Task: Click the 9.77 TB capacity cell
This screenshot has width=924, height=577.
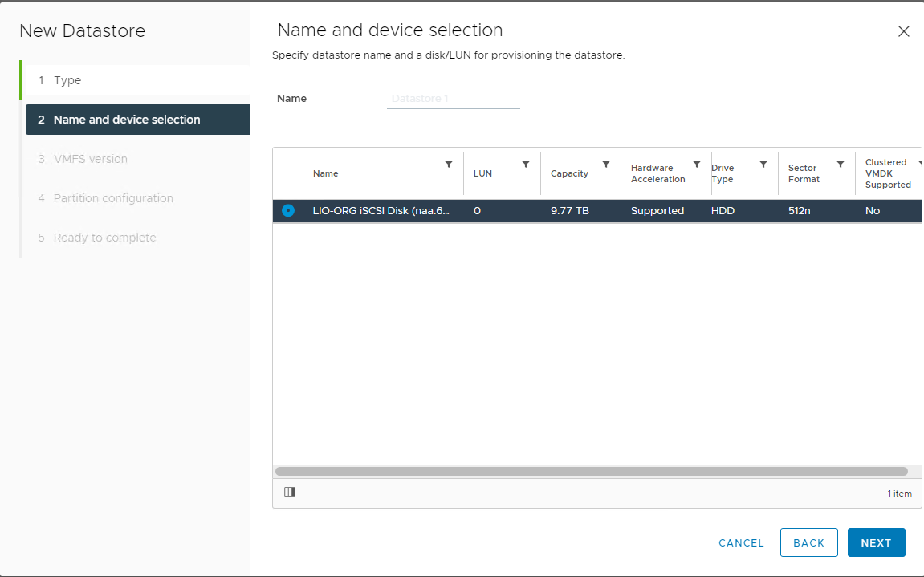Action: [570, 211]
